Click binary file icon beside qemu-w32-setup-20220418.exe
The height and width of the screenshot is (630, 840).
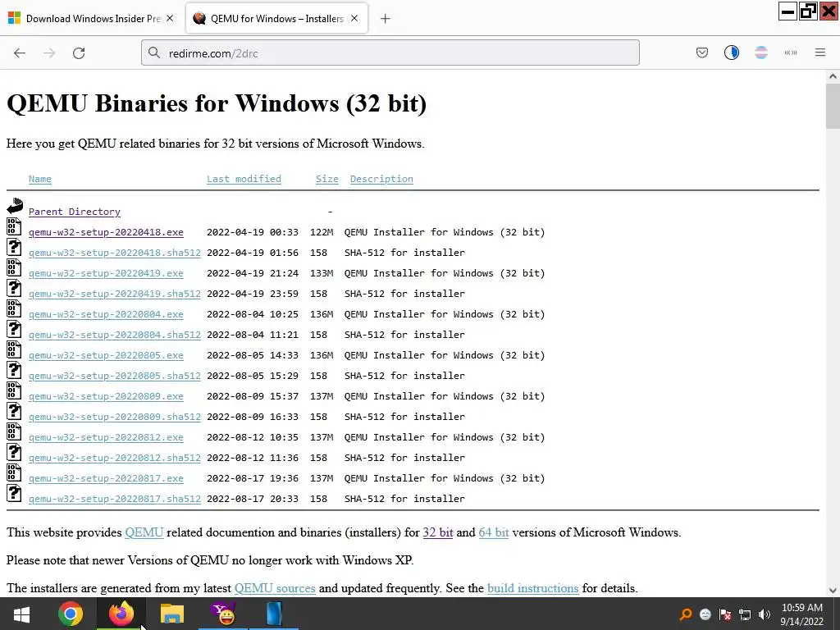tap(15, 226)
